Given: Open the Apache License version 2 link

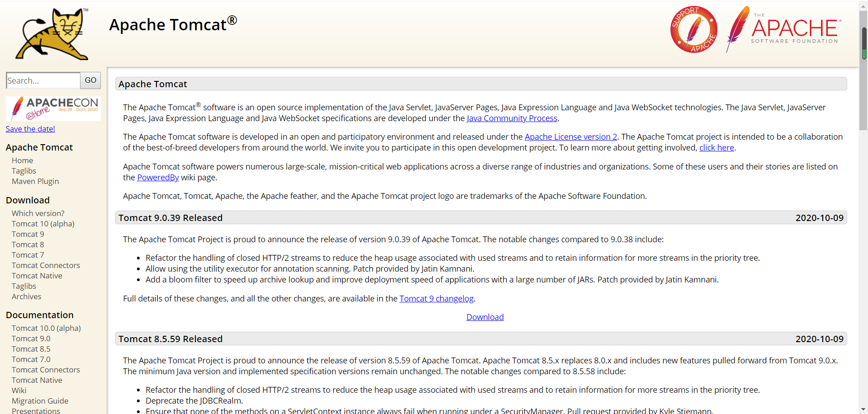Looking at the screenshot, I should pyautogui.click(x=571, y=137).
